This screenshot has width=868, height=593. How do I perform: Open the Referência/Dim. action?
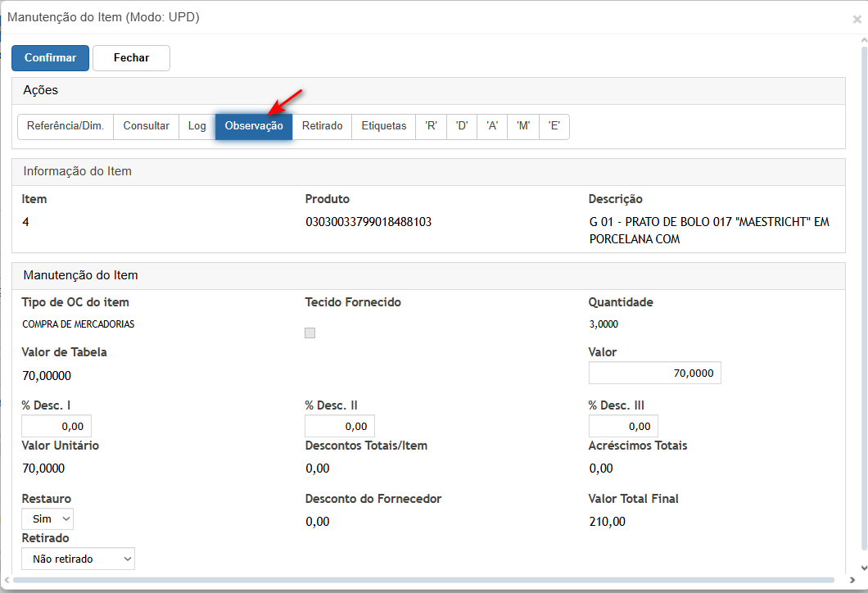click(66, 126)
